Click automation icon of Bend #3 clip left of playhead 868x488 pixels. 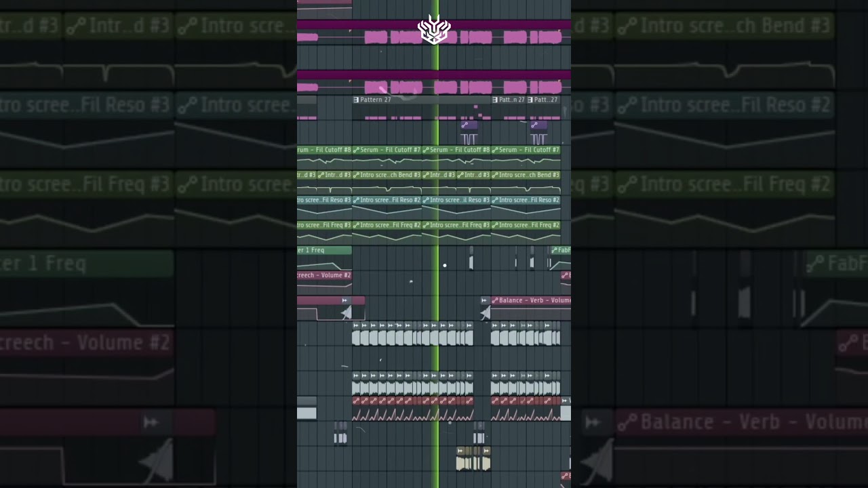(x=357, y=175)
